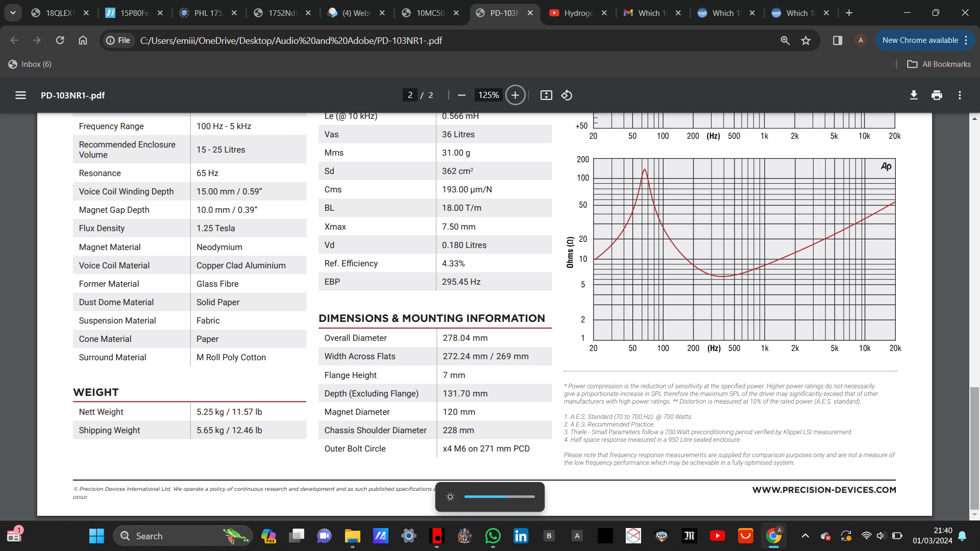Switch to the 15P80Fe tab
The width and height of the screenshot is (980, 551).
[134, 13]
